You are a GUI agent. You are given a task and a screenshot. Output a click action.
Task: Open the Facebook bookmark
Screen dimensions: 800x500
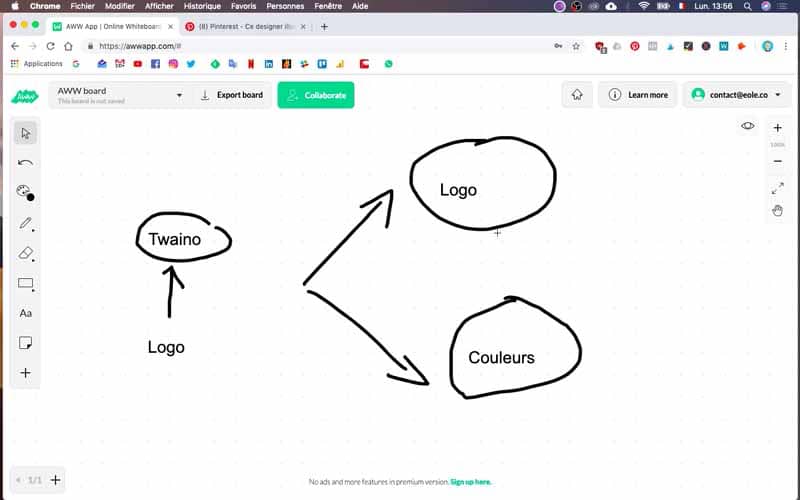coord(156,64)
